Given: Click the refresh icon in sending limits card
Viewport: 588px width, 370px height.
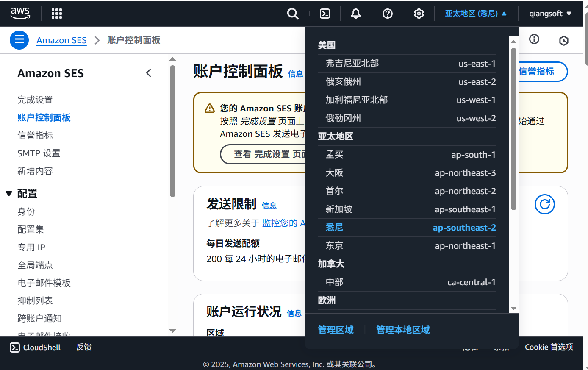Looking at the screenshot, I should coord(545,204).
